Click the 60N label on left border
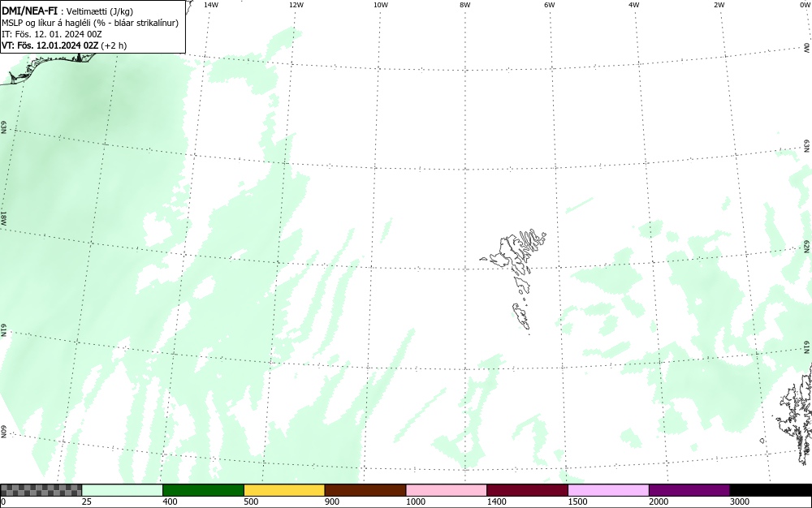 pyautogui.click(x=4, y=433)
